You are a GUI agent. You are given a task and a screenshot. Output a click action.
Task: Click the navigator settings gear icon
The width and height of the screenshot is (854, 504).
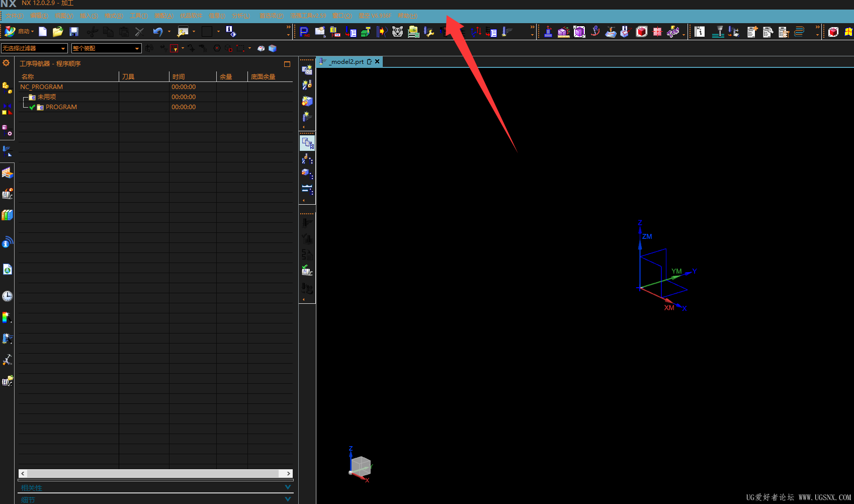coord(6,63)
